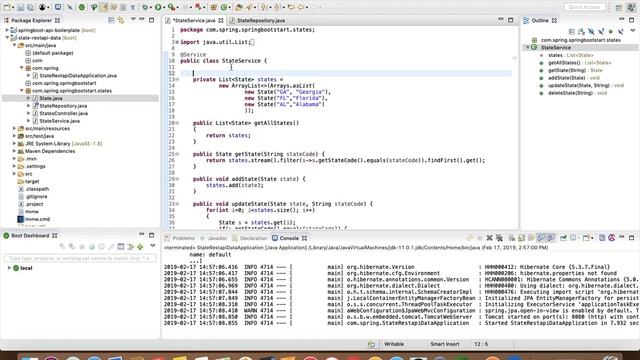Expand JRE System Library node
The width and height of the screenshot is (640, 360).
pos(14,144)
